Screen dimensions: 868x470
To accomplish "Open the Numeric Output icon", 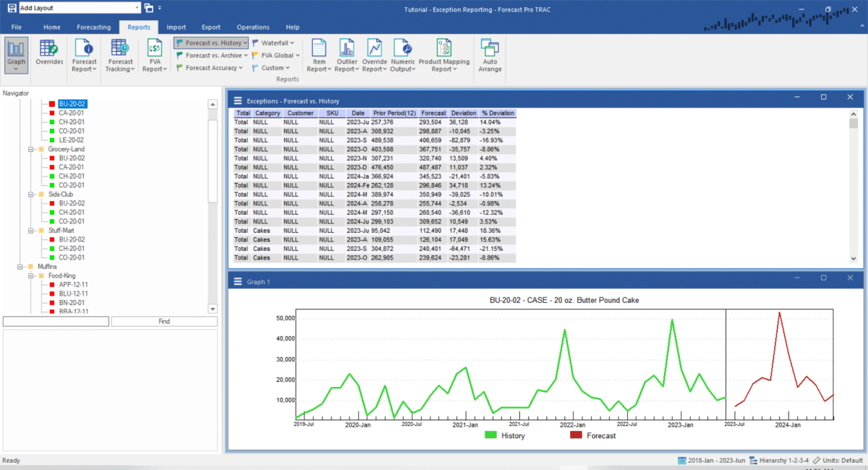I will (x=403, y=48).
